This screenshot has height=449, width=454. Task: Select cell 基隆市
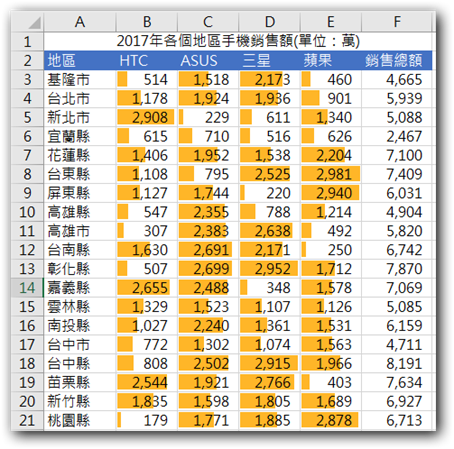[x=80, y=80]
